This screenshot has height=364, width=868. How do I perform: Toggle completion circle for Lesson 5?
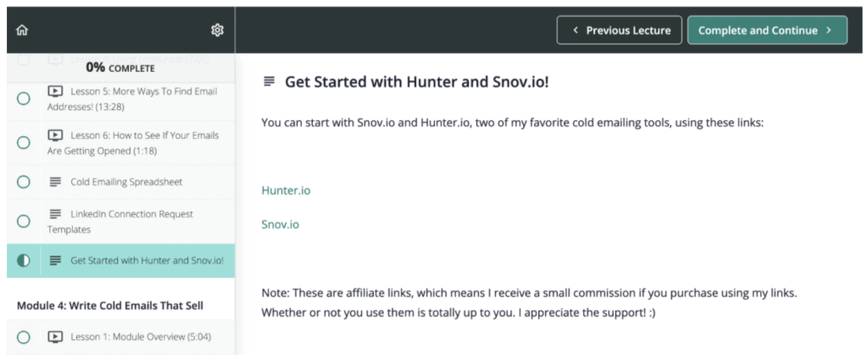click(24, 98)
